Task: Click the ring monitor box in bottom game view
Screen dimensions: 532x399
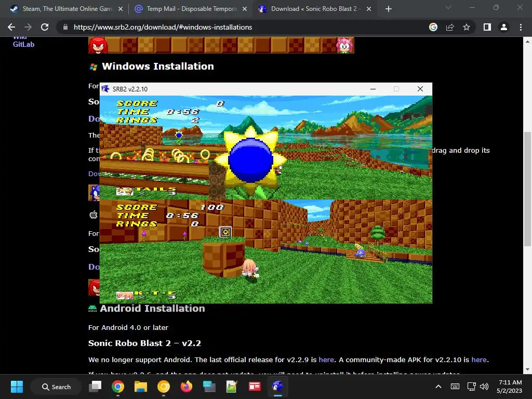Action: [x=225, y=232]
